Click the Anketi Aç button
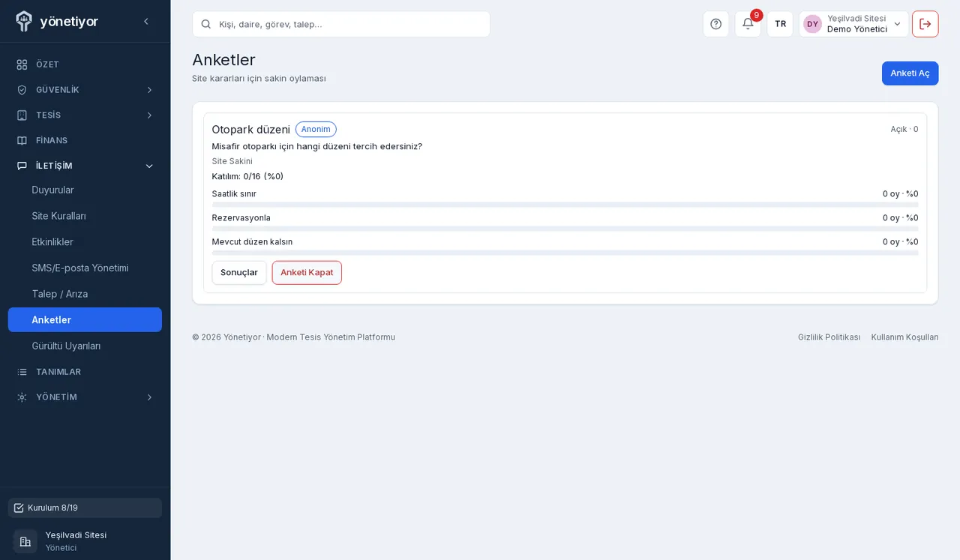This screenshot has height=560, width=960. [910, 73]
